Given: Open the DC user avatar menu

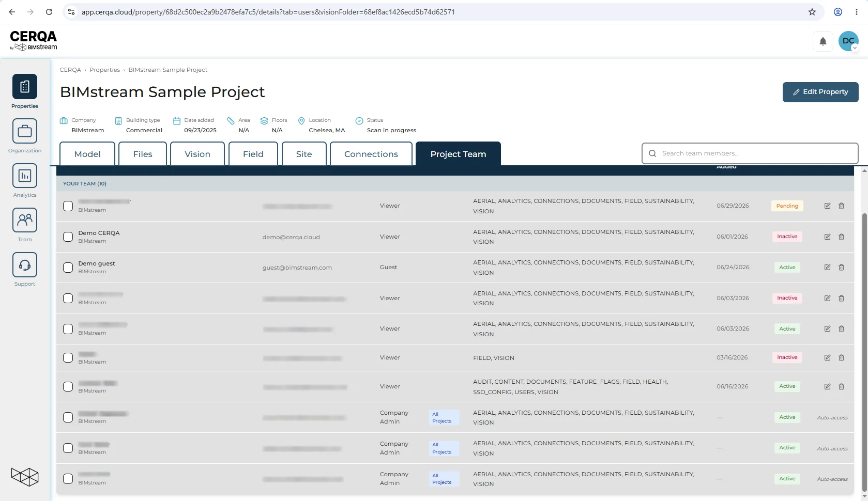Looking at the screenshot, I should 848,41.
